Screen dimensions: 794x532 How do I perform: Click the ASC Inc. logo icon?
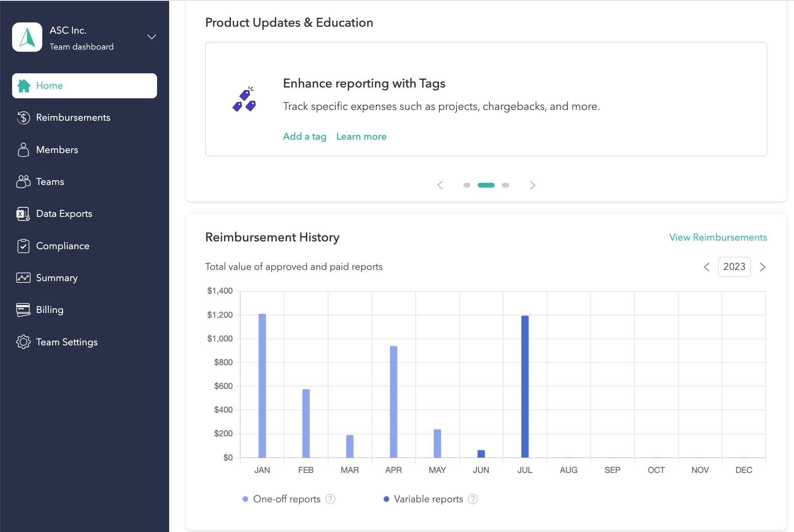pos(27,37)
